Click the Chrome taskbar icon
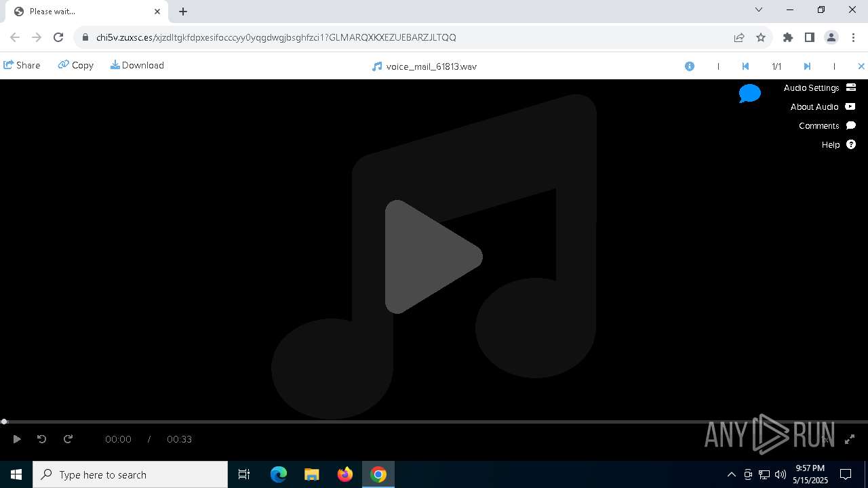The height and width of the screenshot is (488, 868). tap(378, 474)
